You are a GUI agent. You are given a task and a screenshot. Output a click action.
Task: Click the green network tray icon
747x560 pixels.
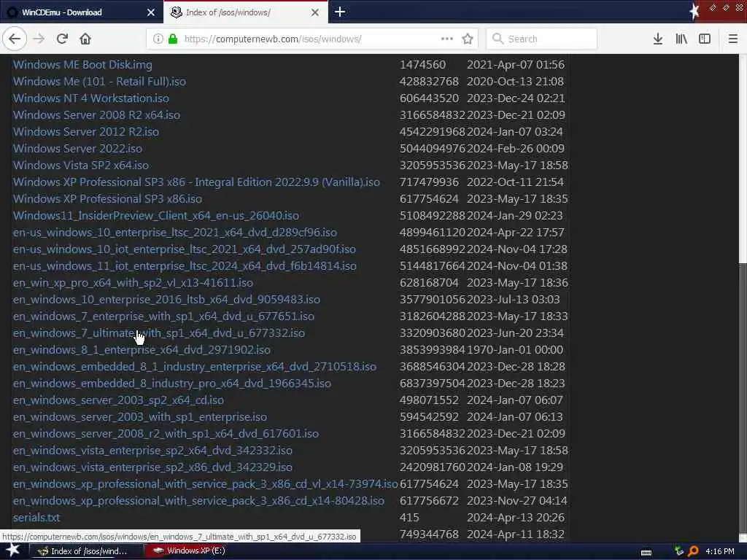pos(679,551)
